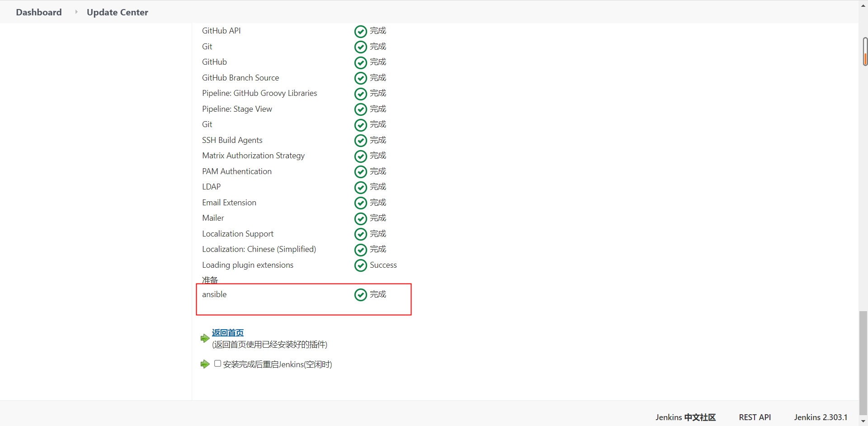The width and height of the screenshot is (868, 426).
Task: Select the (返回首页使用已经安装好的插件) description text
Action: tap(269, 345)
